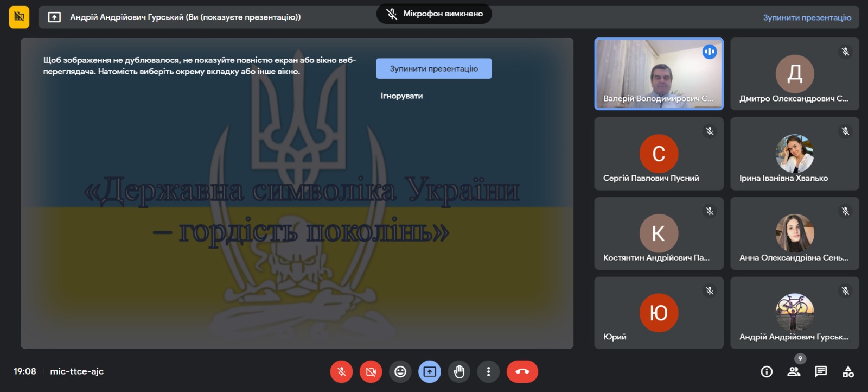Screen dimensions: 868x392
Task: Click the name label 'Ірина Іванівна Хвалько'
Action: coord(783,178)
